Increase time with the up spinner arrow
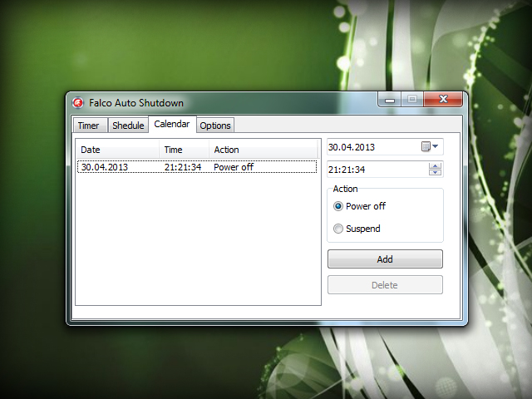 [x=435, y=165]
